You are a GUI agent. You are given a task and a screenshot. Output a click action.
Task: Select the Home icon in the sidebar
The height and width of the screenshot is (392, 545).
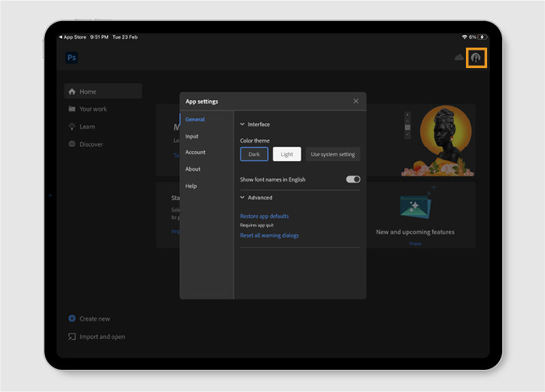coord(72,91)
